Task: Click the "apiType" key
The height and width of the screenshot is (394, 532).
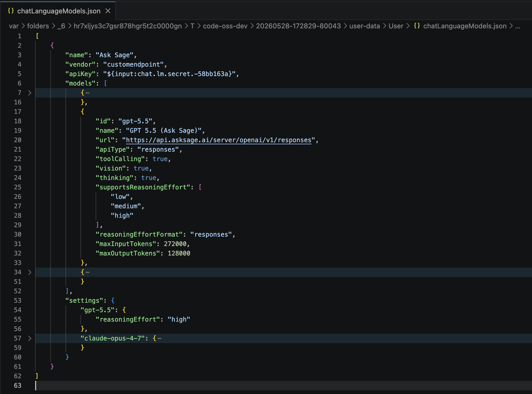Action: click(x=113, y=150)
